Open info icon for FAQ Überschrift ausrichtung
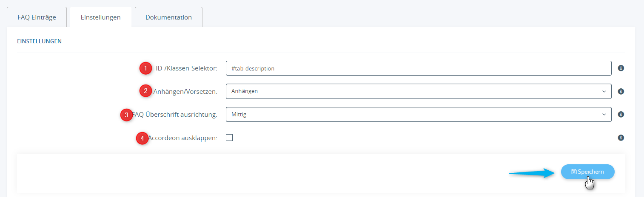Image resolution: width=644 pixels, height=197 pixels. click(x=621, y=114)
